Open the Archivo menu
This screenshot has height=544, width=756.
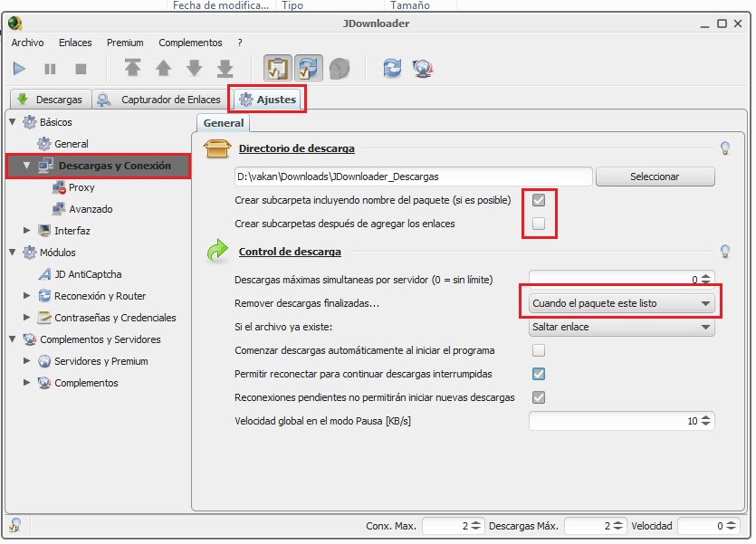point(27,43)
